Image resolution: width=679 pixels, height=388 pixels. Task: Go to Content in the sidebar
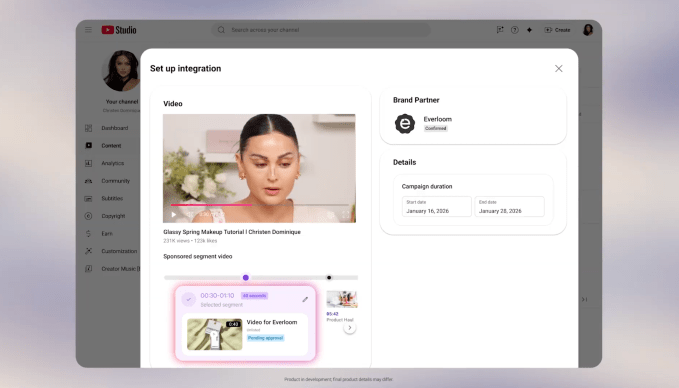tap(110, 146)
